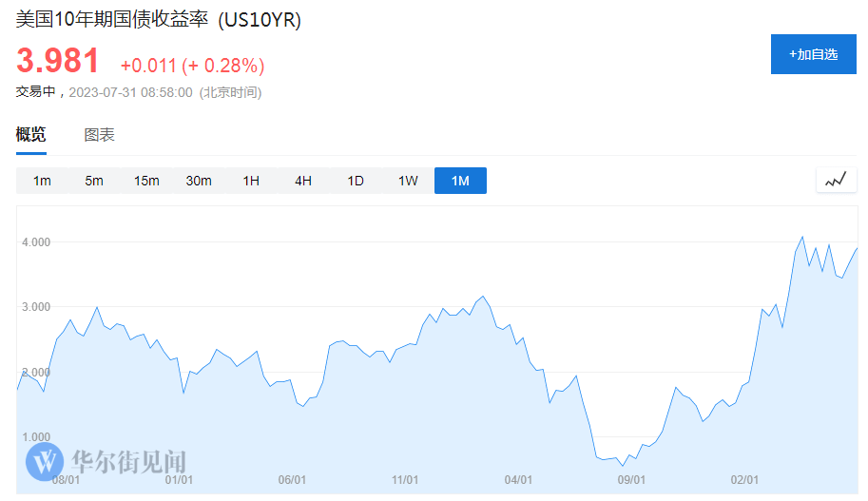
Task: Click the chart peak near 4.000
Action: [x=802, y=237]
